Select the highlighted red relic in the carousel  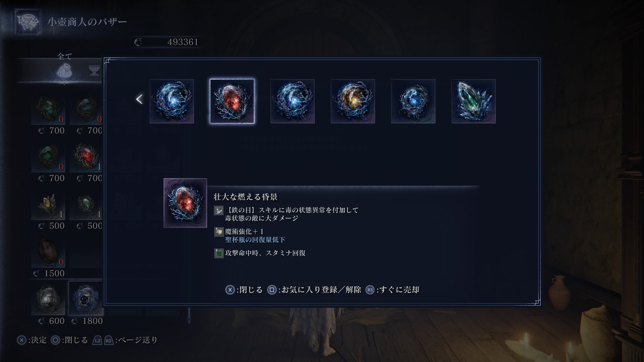pyautogui.click(x=232, y=101)
